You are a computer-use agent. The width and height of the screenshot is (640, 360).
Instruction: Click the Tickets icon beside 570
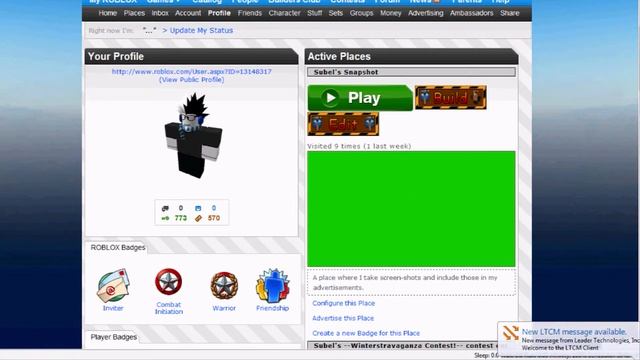198,218
